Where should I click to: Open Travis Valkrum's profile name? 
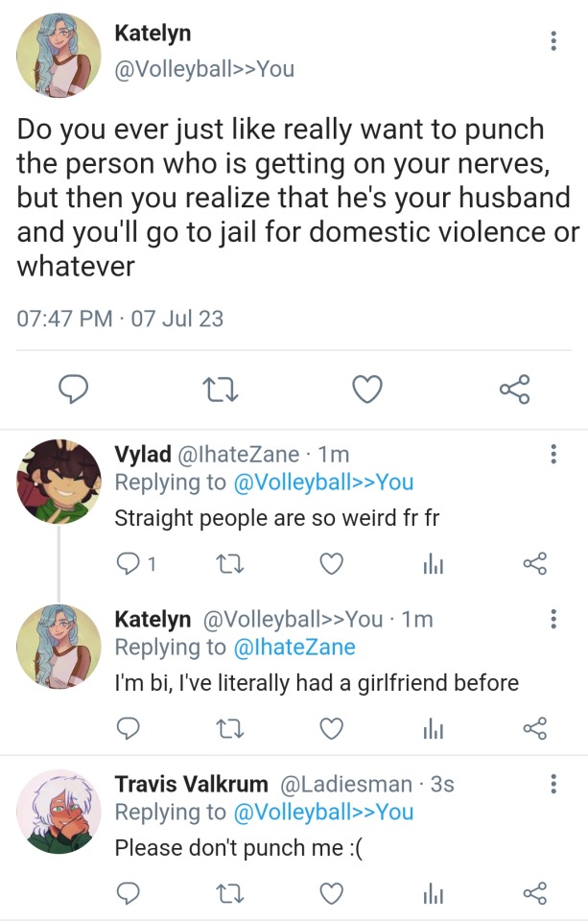coord(191,784)
